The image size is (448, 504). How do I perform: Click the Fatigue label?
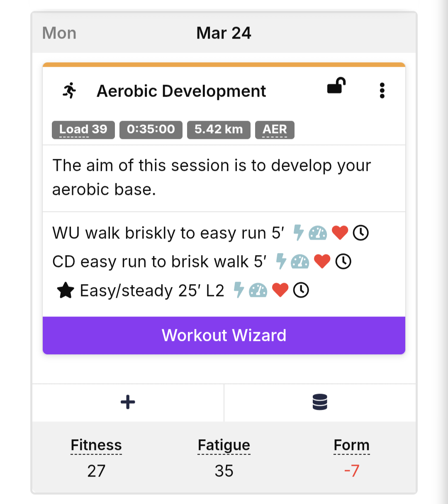coord(224,445)
